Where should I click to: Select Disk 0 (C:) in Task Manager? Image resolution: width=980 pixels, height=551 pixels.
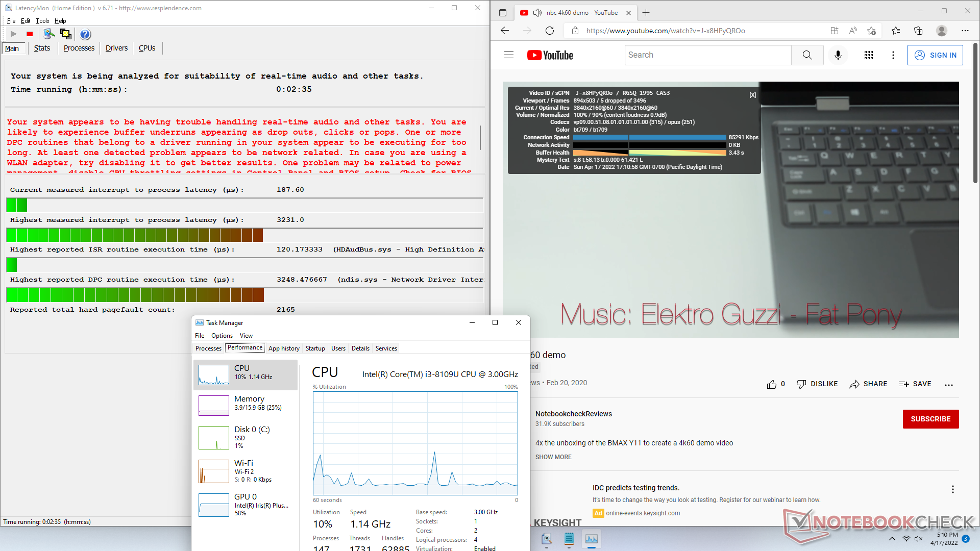[x=246, y=438]
